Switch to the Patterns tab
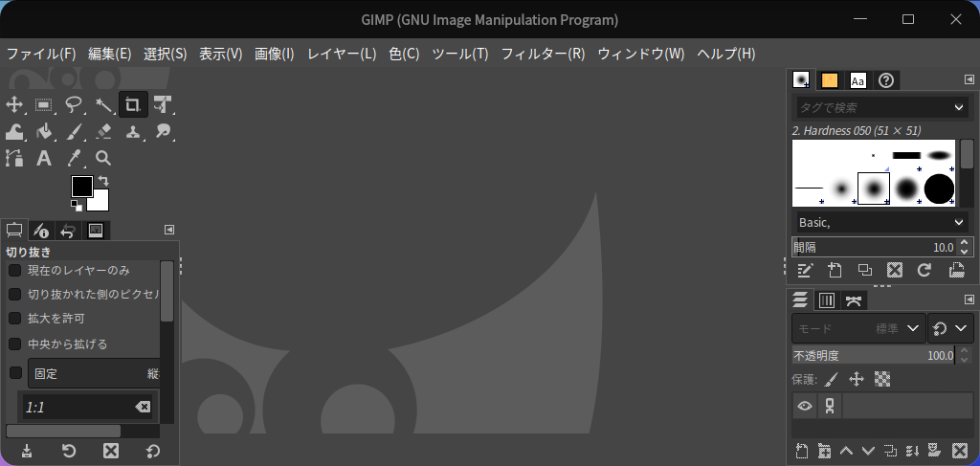The width and height of the screenshot is (980, 466). tap(830, 80)
